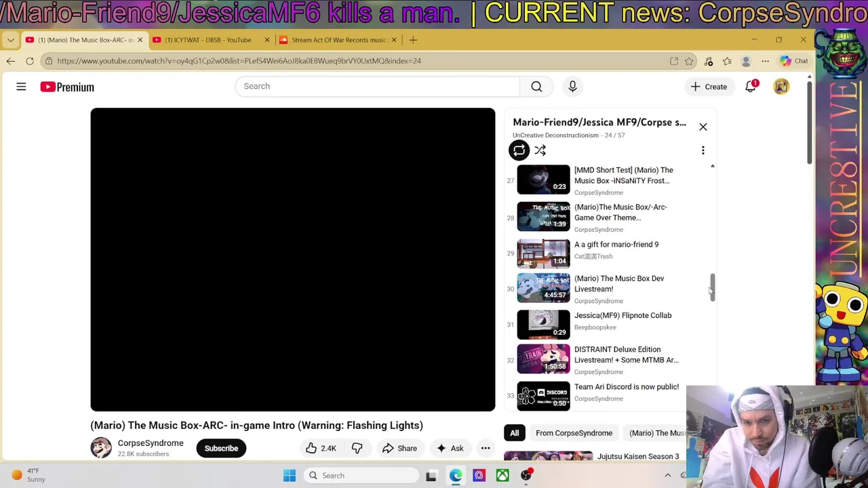
Task: Open the CorpseSyndrome channel avatar
Action: coord(101,448)
